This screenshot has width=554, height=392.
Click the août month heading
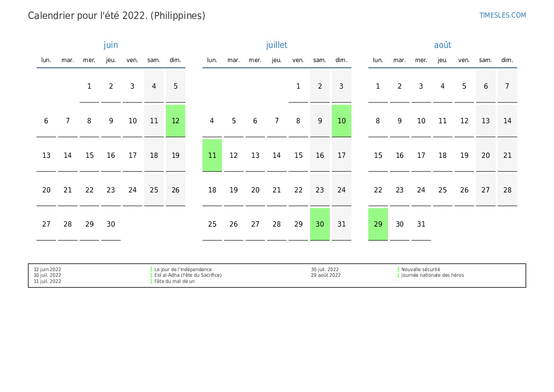[442, 45]
